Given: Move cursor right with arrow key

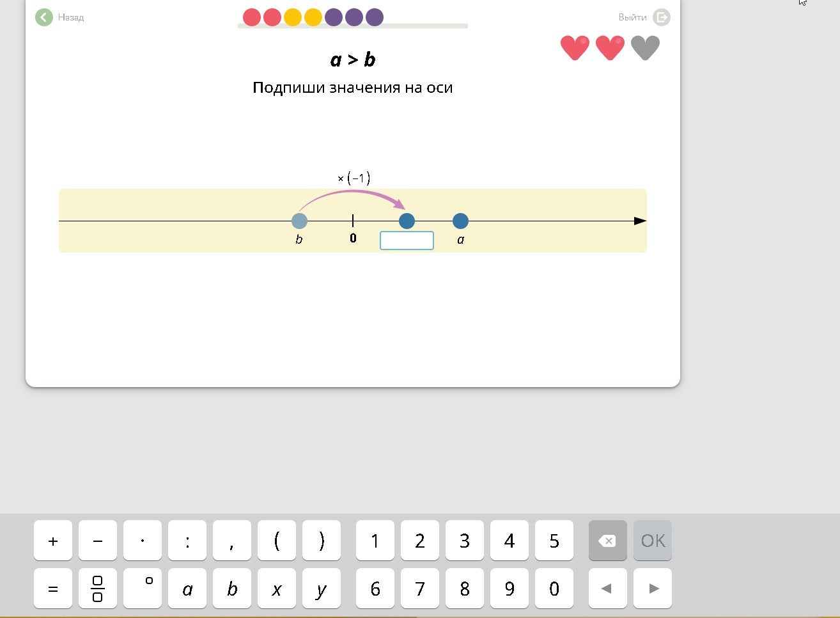Looking at the screenshot, I should tap(653, 589).
